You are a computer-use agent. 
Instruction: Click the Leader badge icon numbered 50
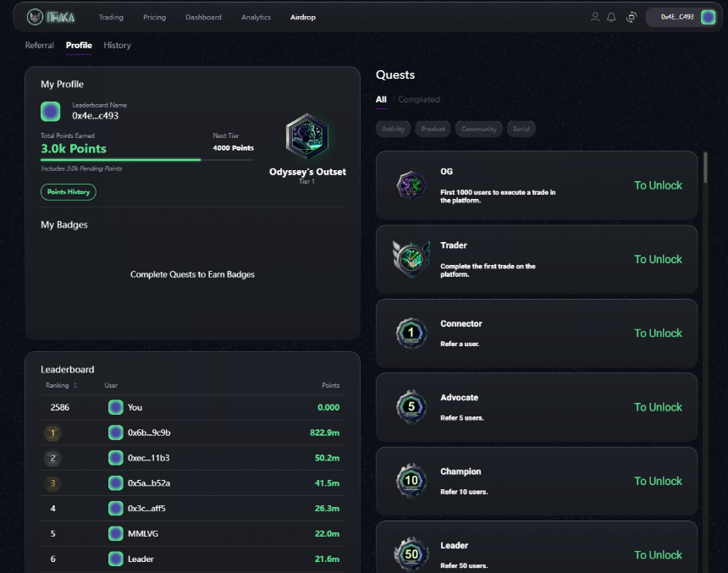pyautogui.click(x=411, y=554)
